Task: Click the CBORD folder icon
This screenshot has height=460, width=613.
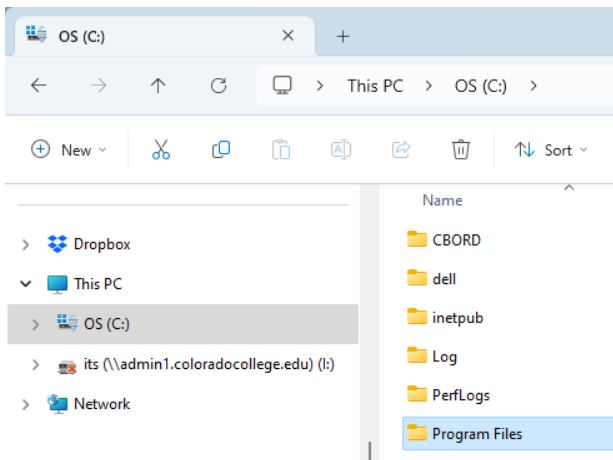Action: 417,239
